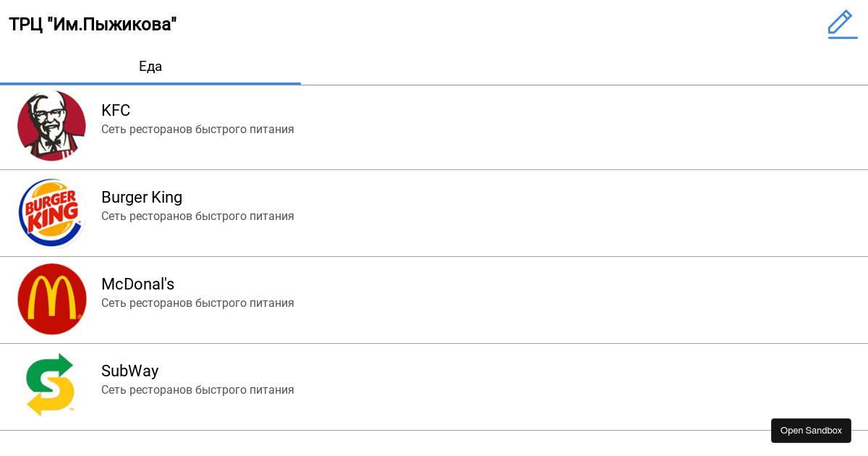The height and width of the screenshot is (456, 868).
Task: Click the SubWay arrows logo
Action: click(x=51, y=385)
